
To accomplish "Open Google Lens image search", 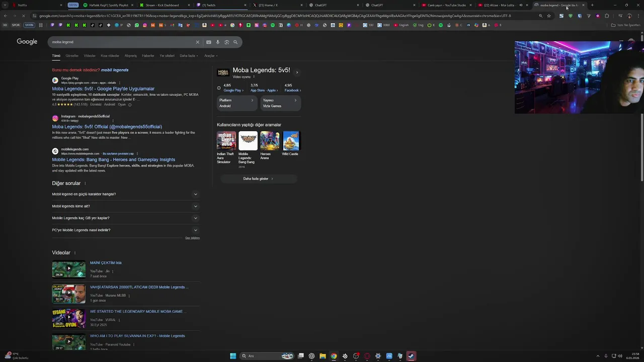I will click(226, 42).
